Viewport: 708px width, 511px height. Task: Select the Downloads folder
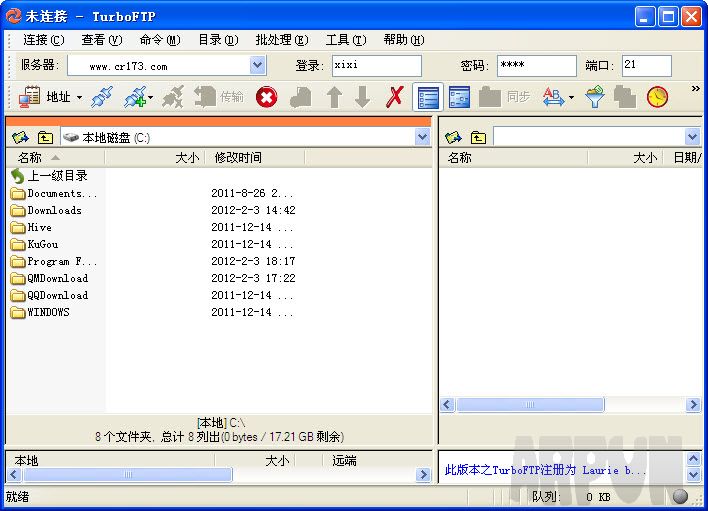tap(46, 210)
